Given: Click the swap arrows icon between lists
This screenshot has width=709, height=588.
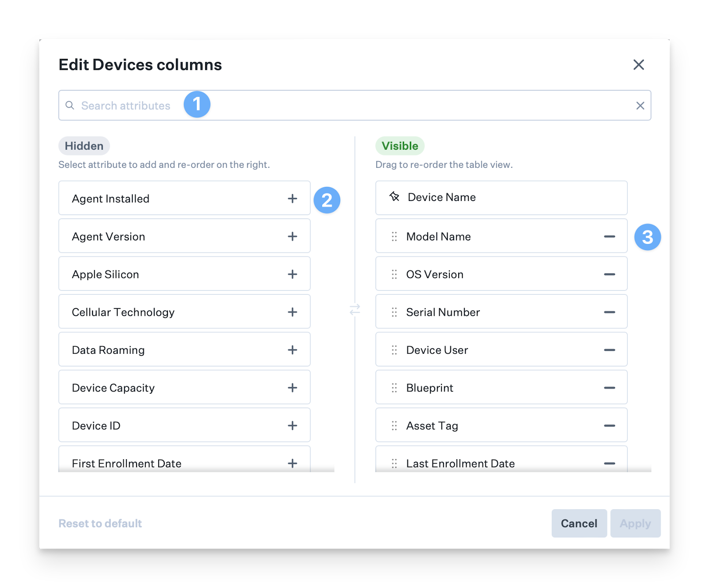Looking at the screenshot, I should (x=355, y=309).
